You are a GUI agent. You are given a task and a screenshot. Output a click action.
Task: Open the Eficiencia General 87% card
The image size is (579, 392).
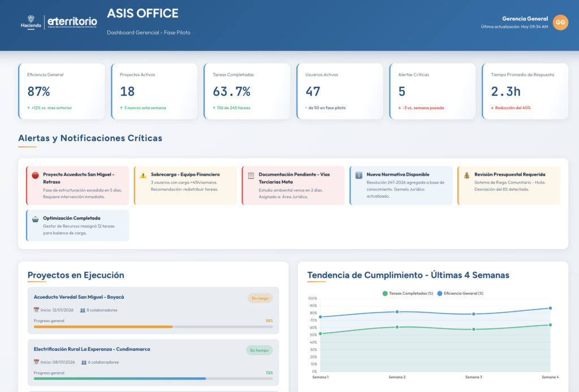point(62,91)
